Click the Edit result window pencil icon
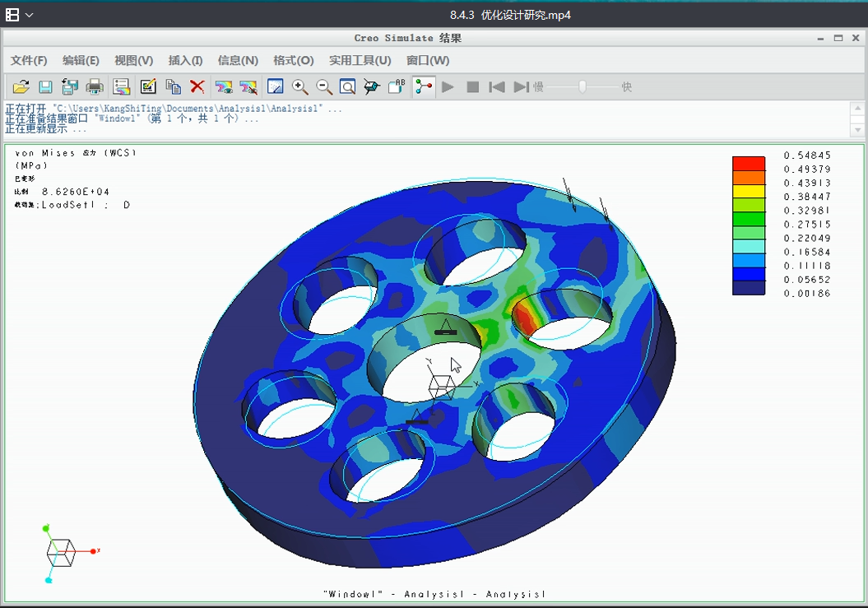 click(148, 87)
